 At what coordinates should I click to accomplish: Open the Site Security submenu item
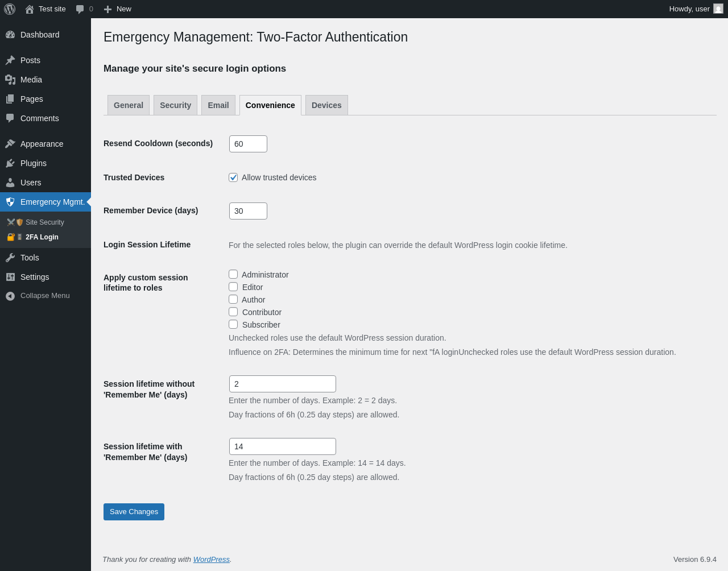tap(44, 222)
